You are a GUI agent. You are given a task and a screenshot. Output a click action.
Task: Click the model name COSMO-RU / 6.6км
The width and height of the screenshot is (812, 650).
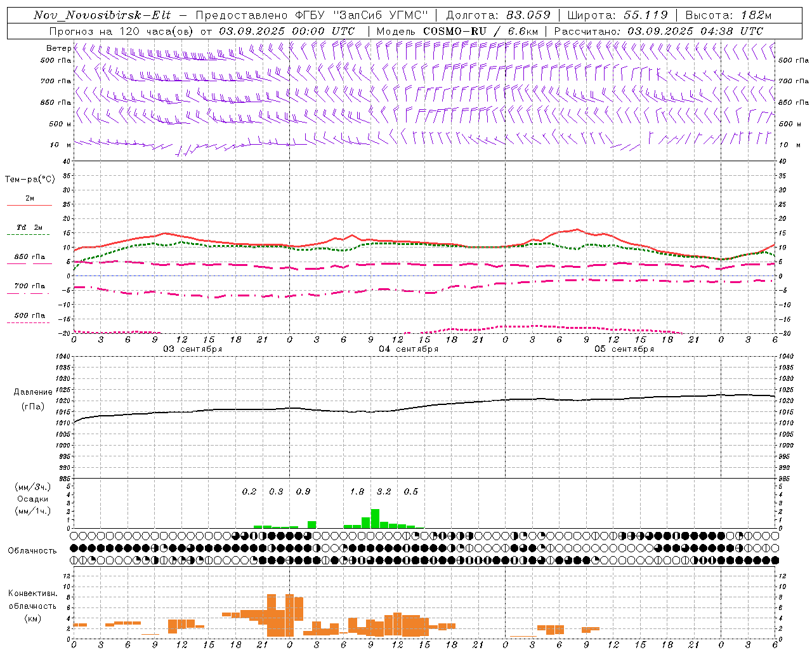pos(481,31)
